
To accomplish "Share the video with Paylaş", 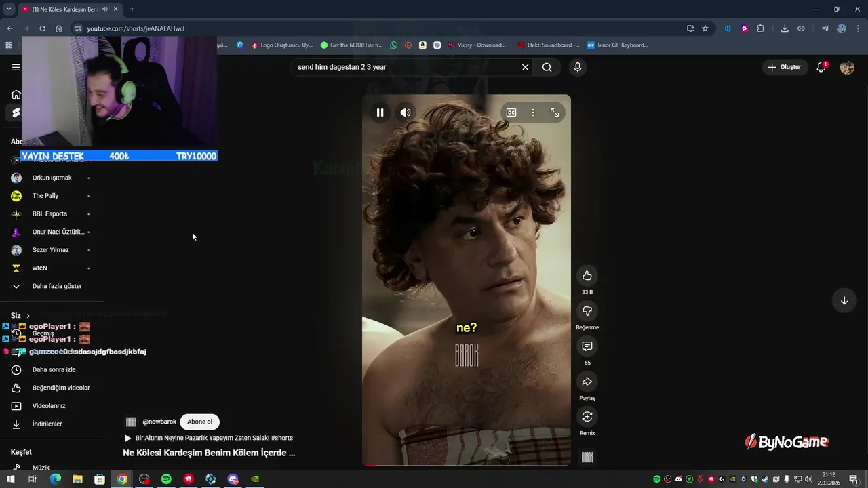I will (x=587, y=382).
